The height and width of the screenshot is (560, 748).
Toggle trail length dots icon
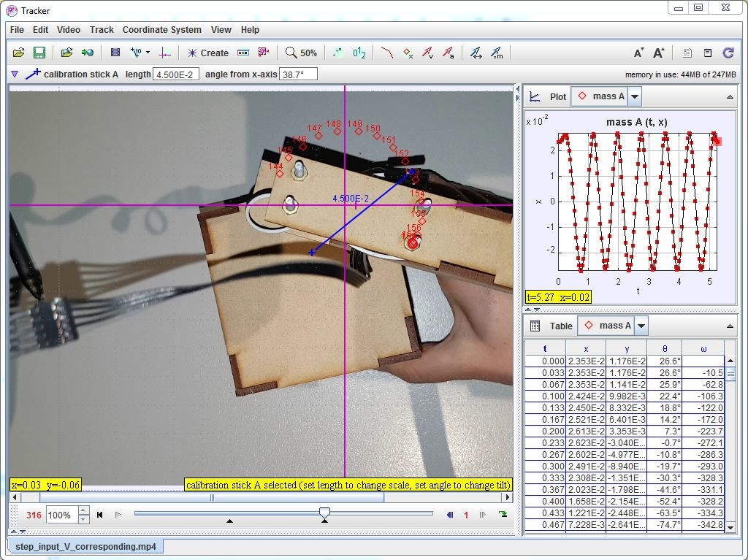point(337,53)
